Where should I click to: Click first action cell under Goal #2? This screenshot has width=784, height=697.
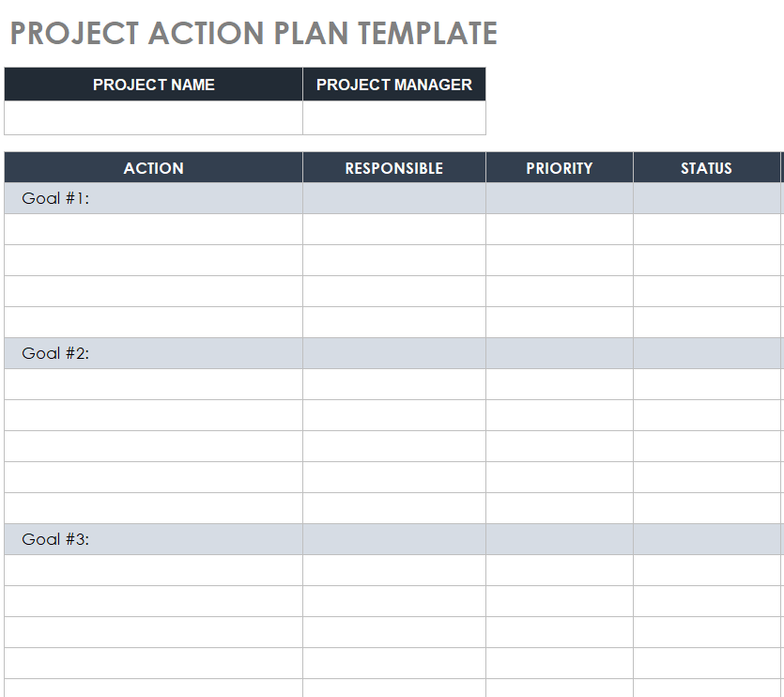point(153,384)
